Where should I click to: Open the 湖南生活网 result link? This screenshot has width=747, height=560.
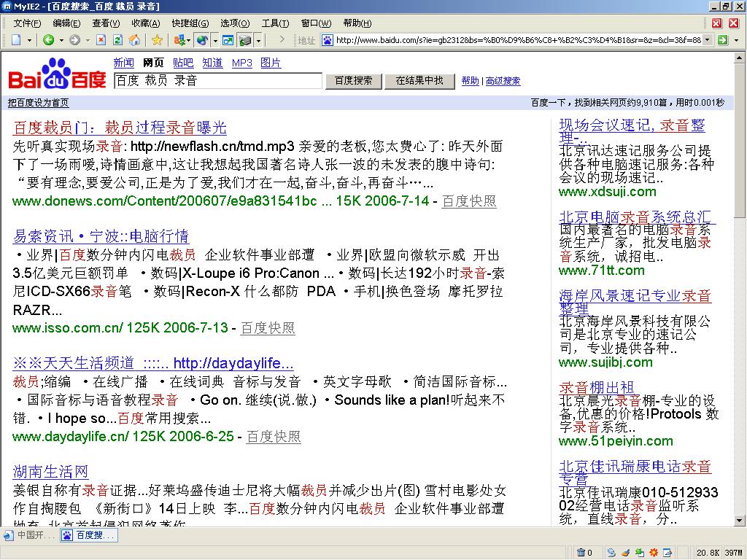50,472
